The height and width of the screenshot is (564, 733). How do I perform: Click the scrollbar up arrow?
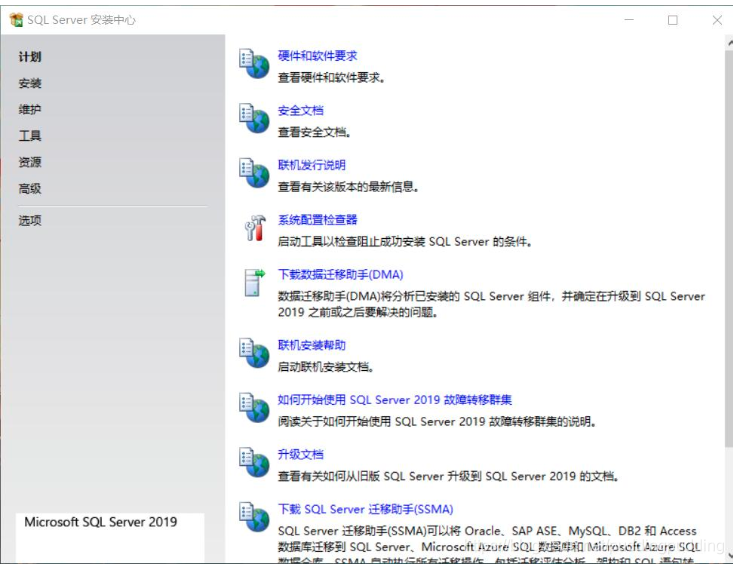tap(729, 43)
